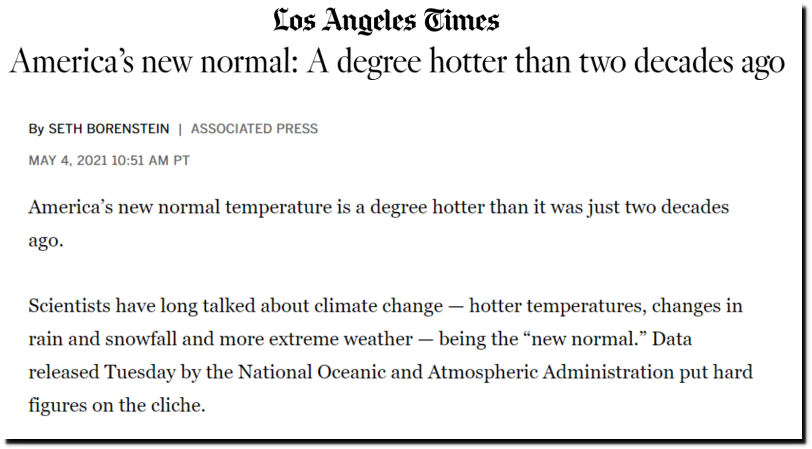Screen dimensions: 812x449
Task: Click "10:51 AM PT" in the dateline
Action: click(x=151, y=161)
